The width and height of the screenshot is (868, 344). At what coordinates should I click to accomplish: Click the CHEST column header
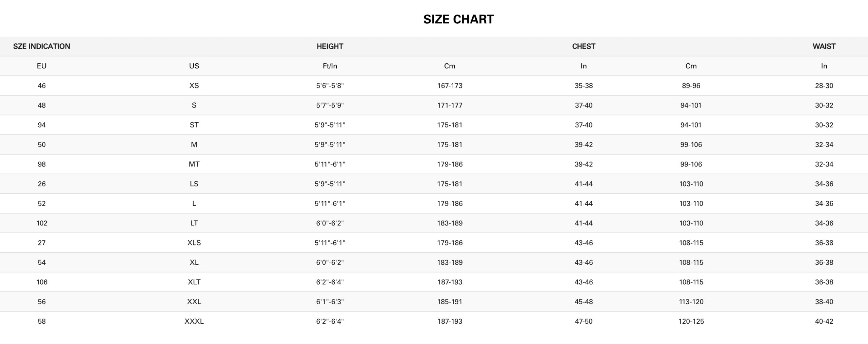click(x=584, y=46)
